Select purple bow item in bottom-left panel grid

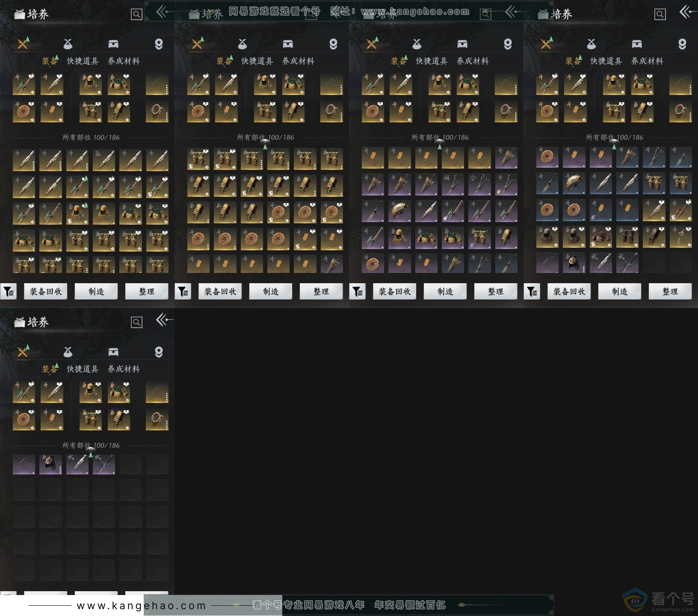(x=24, y=465)
